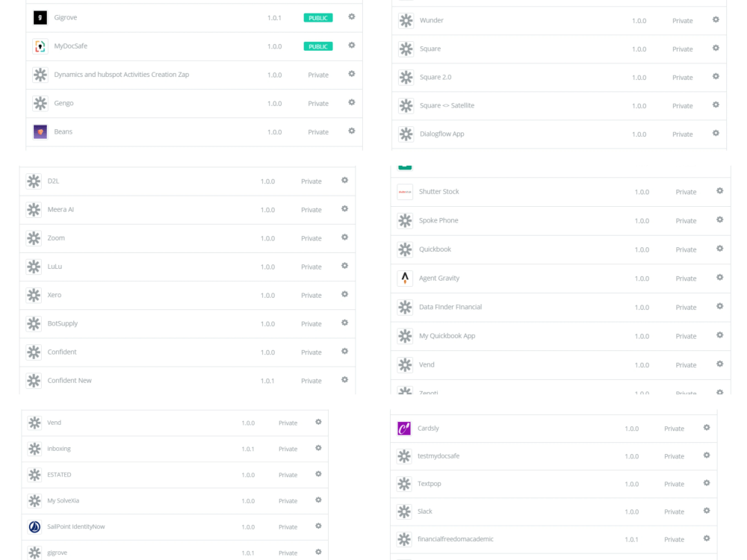Viewport: 747px width, 560px height.
Task: Click the ESTATED app name
Action: coord(59,475)
